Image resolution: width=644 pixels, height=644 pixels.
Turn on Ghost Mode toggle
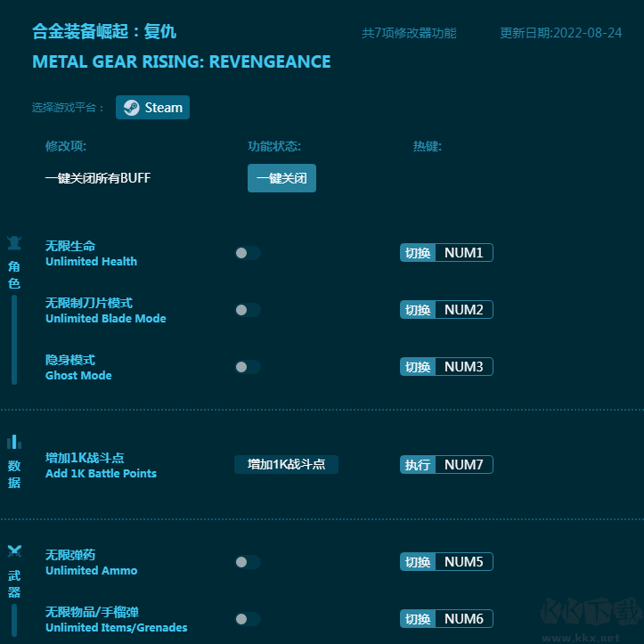[x=247, y=367]
